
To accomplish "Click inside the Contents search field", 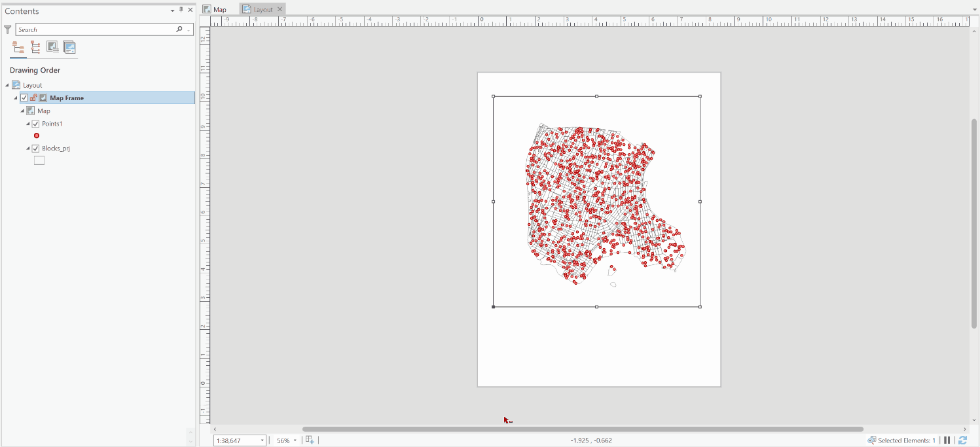I will click(98, 29).
